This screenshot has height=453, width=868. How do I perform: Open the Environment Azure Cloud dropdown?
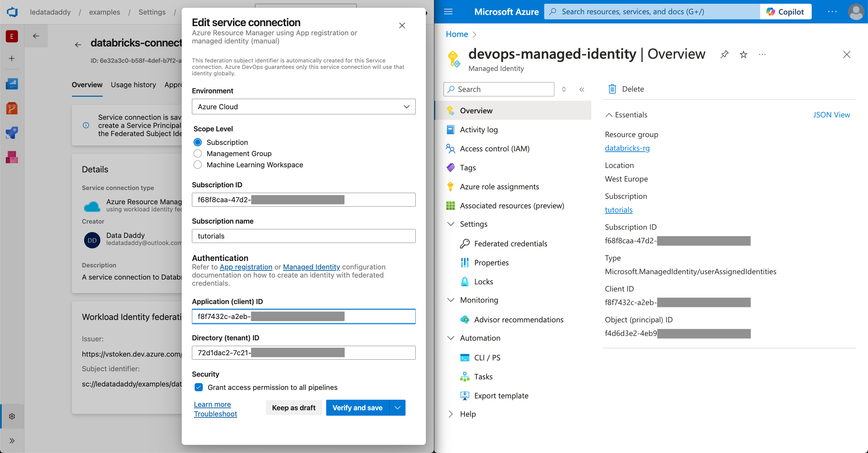303,107
